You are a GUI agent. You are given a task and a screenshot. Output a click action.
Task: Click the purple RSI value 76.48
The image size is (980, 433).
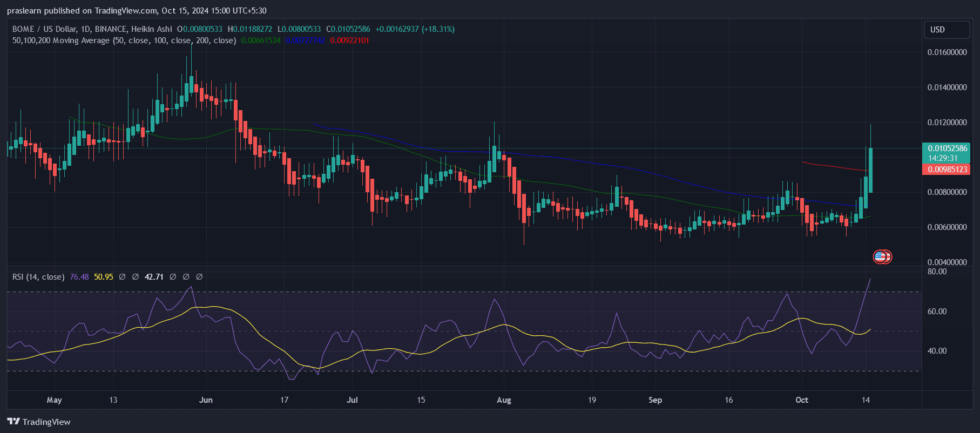(x=79, y=277)
